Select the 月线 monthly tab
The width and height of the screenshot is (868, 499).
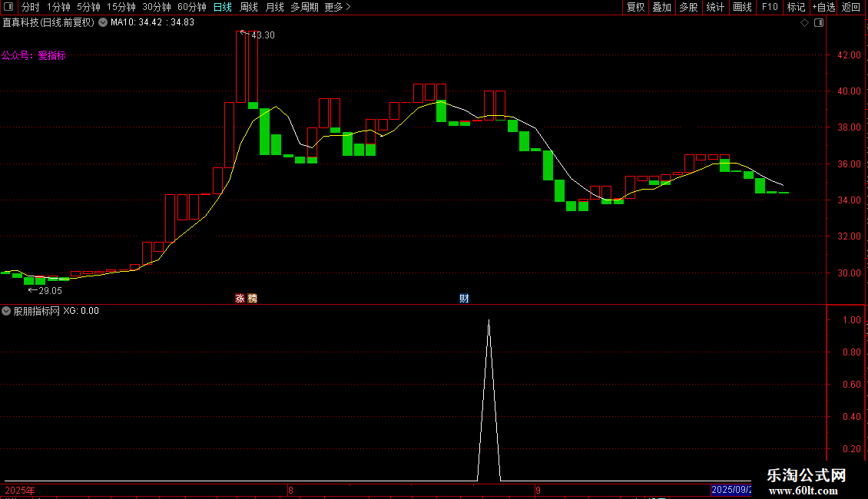[x=274, y=7]
